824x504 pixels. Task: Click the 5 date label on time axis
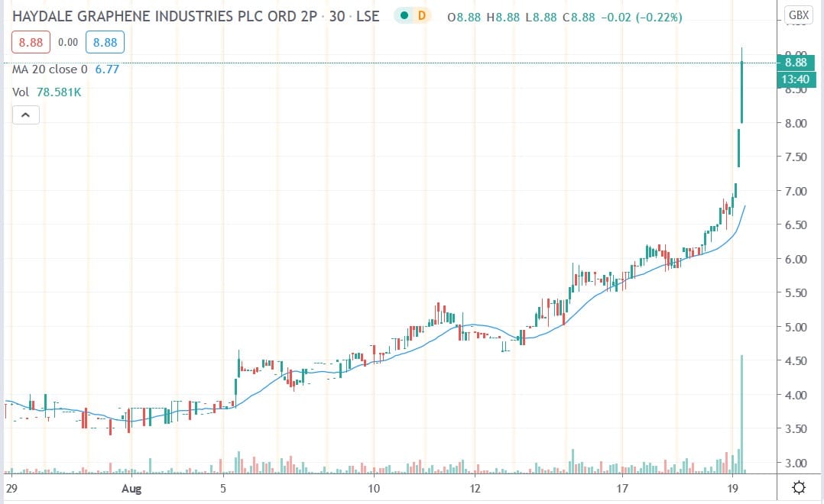tap(223, 489)
